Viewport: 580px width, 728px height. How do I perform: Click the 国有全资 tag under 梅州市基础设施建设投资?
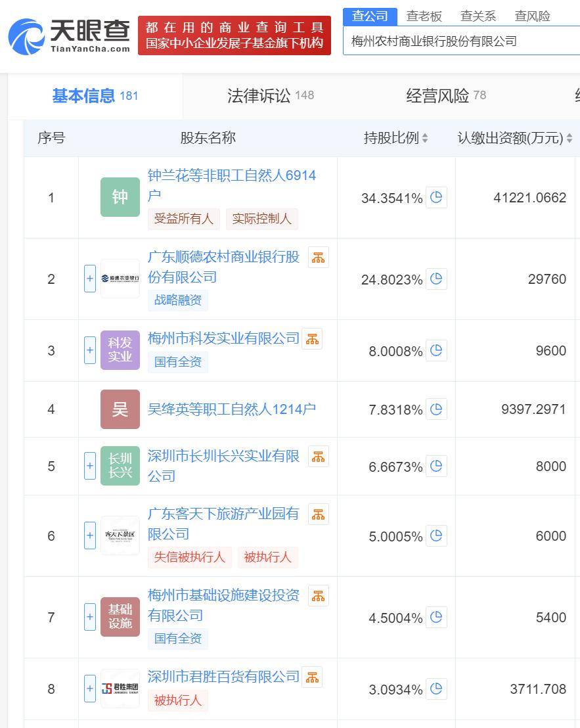178,639
